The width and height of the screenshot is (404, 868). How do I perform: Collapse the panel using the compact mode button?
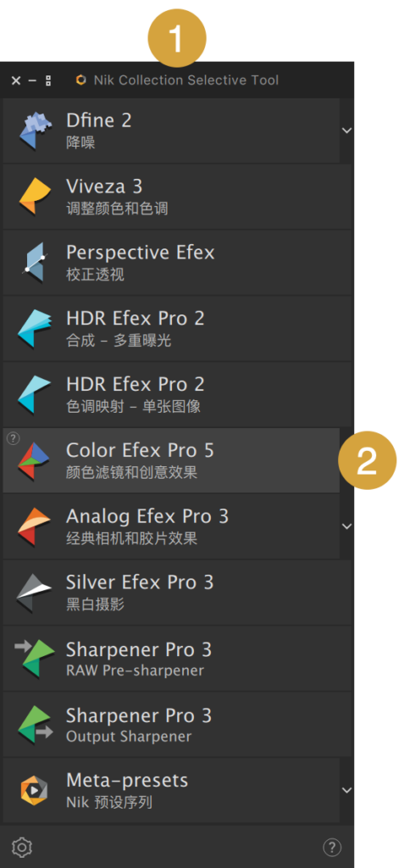tap(49, 81)
